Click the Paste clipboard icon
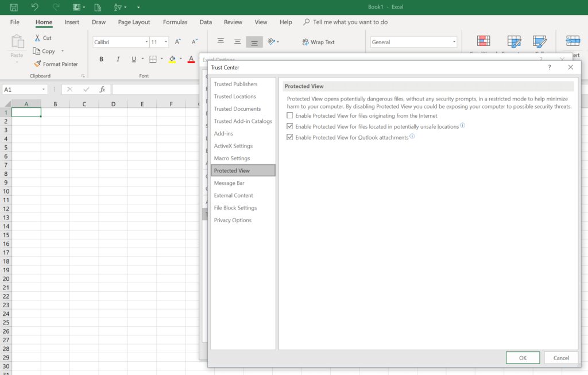This screenshot has height=375, width=588. [17, 41]
